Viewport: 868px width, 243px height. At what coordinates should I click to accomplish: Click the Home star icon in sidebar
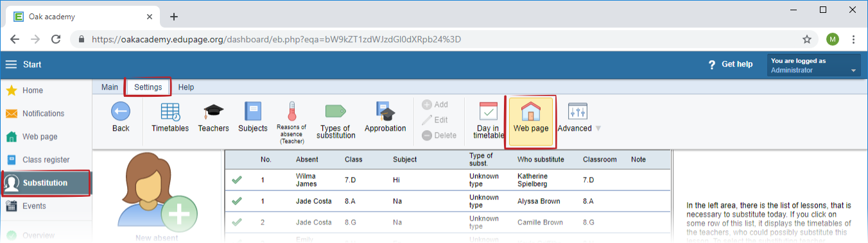pyautogui.click(x=12, y=90)
